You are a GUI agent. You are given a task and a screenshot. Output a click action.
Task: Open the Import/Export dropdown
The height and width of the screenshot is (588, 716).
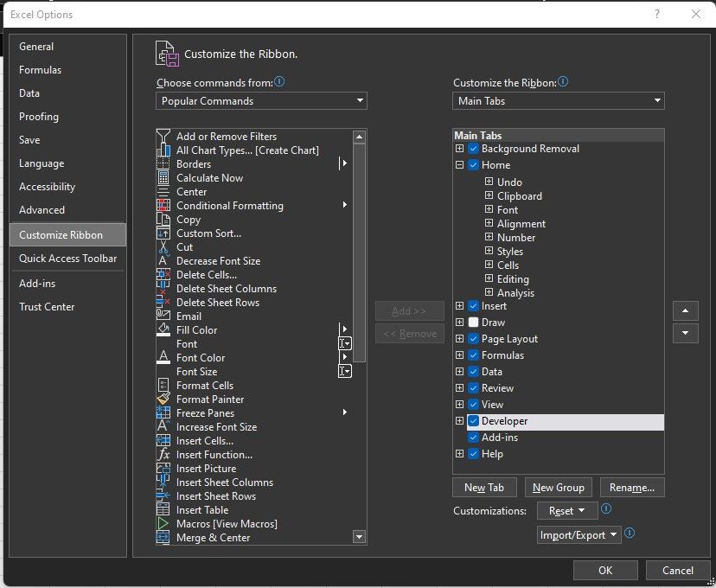[579, 535]
